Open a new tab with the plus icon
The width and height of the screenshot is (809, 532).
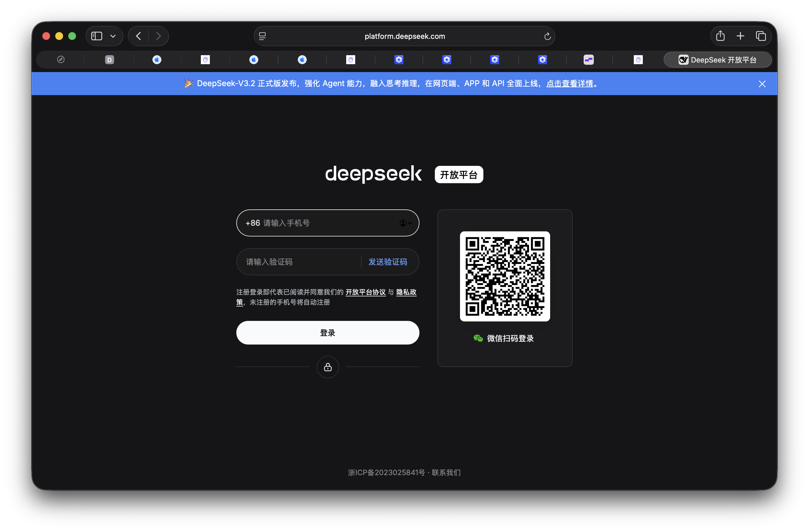click(741, 36)
